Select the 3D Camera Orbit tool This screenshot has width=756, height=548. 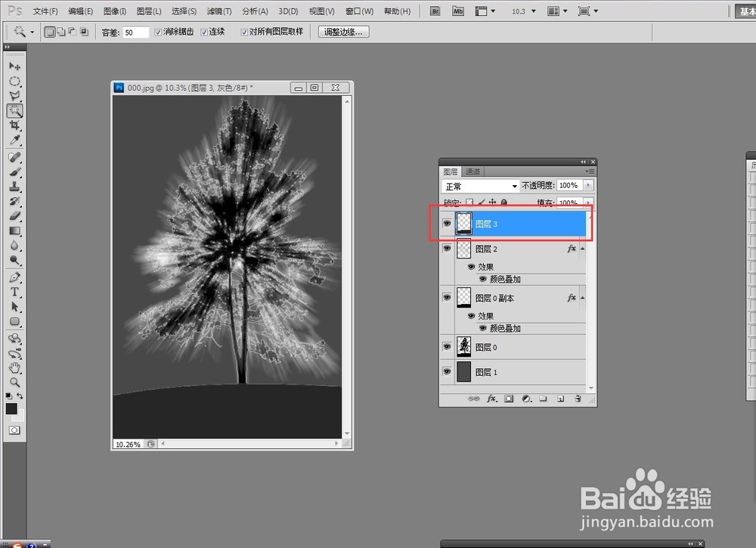coord(14,353)
